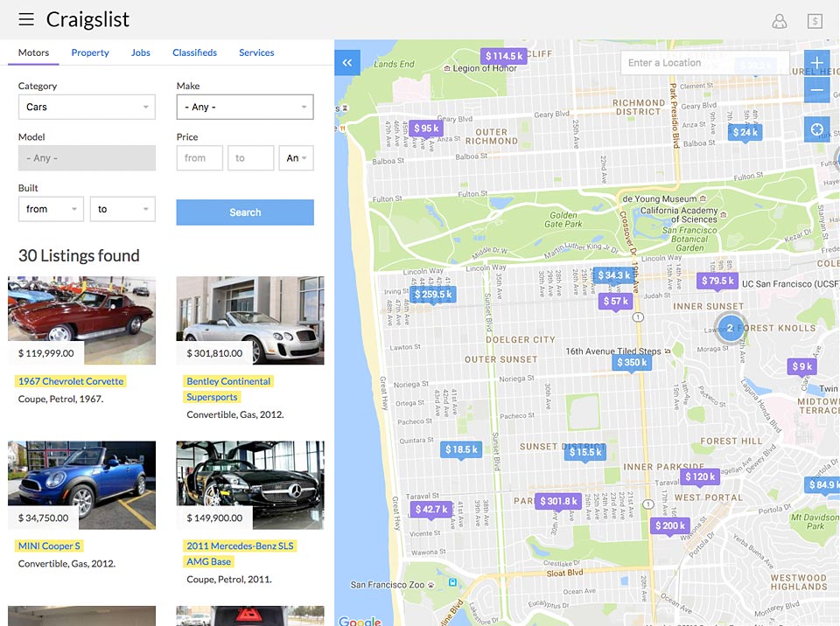This screenshot has width=840, height=626.
Task: Click the $95k map marker
Action: pos(426,129)
